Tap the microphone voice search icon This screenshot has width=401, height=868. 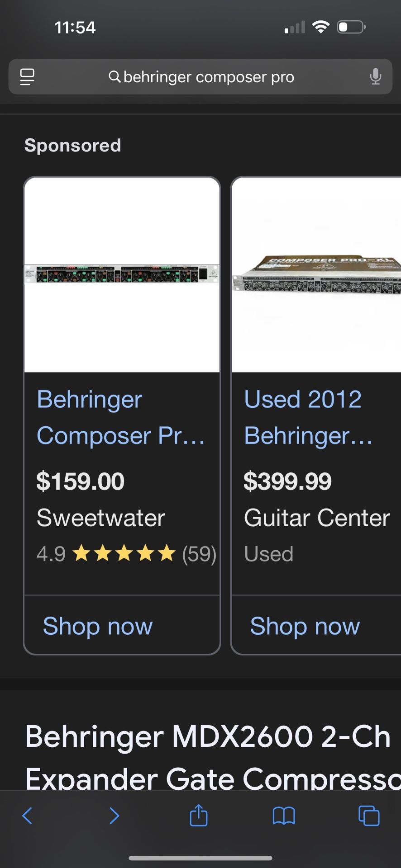(x=375, y=77)
